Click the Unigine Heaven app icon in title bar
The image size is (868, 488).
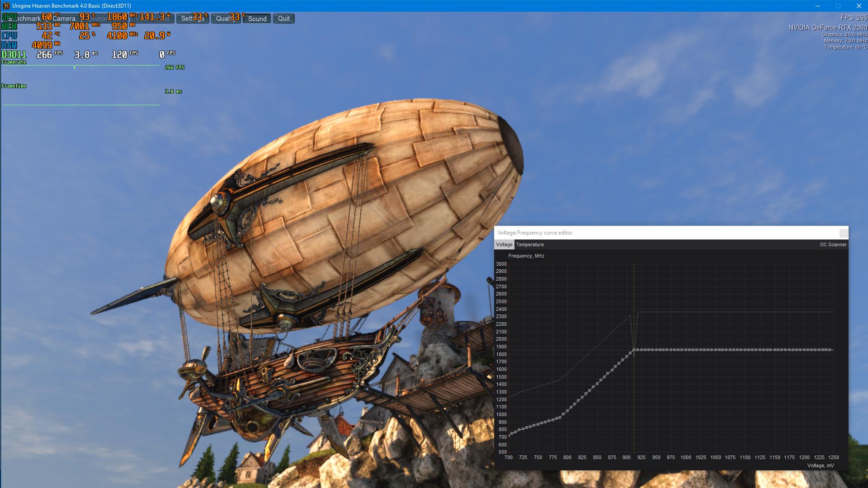[6, 6]
